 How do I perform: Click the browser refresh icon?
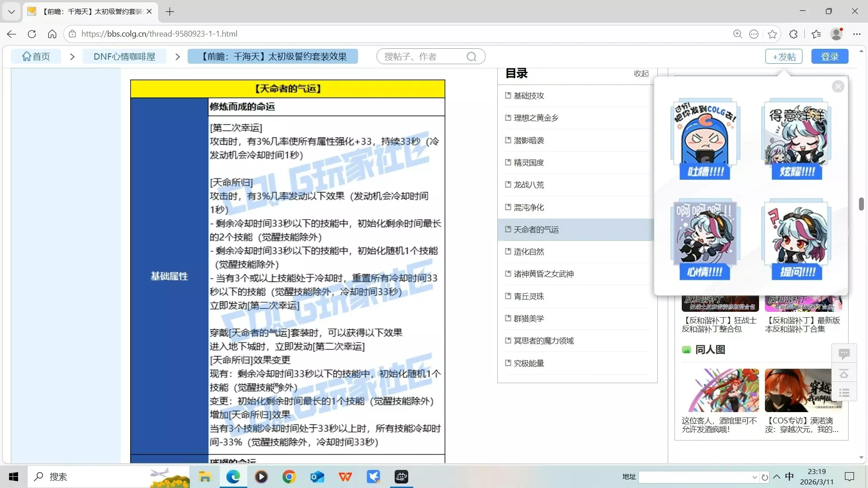(32, 34)
